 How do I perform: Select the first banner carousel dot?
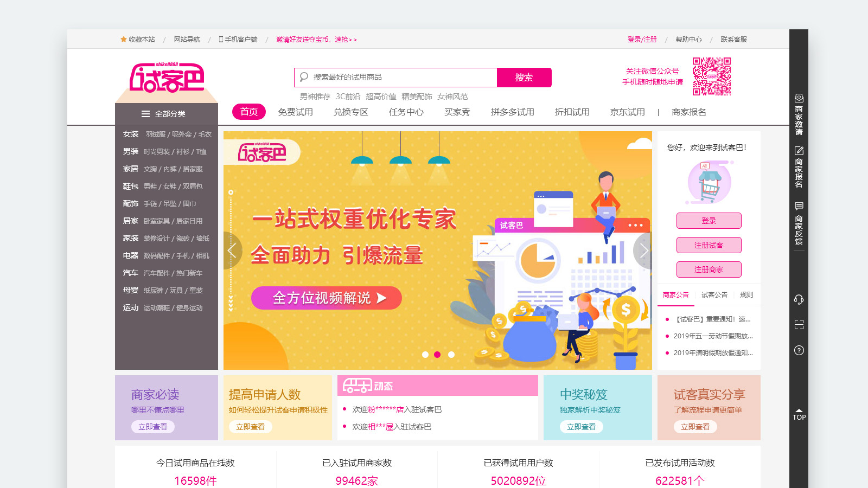425,355
